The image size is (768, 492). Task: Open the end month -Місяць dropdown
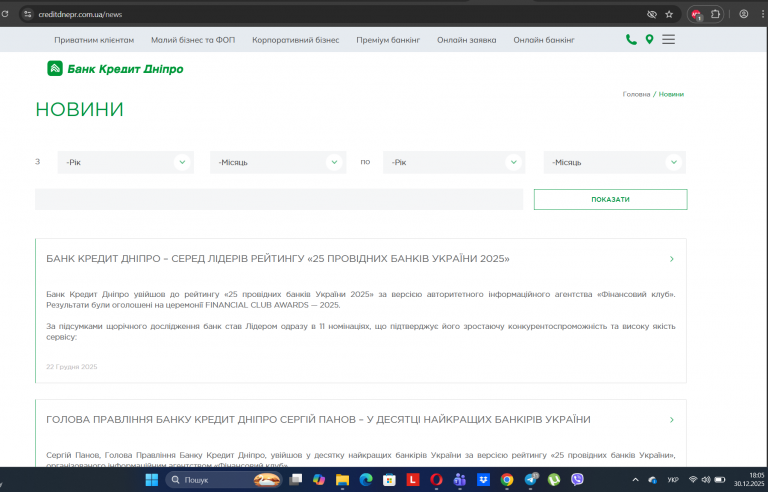(x=615, y=162)
